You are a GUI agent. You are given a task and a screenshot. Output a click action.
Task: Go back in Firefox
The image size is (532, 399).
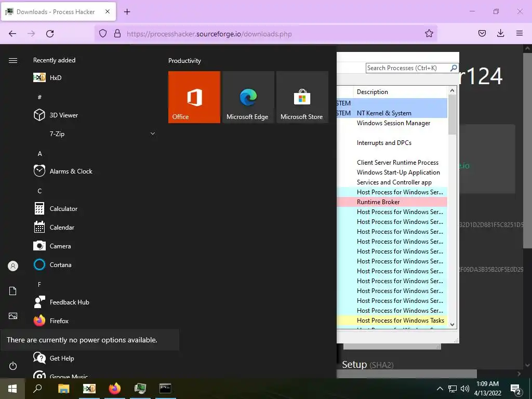click(x=12, y=34)
